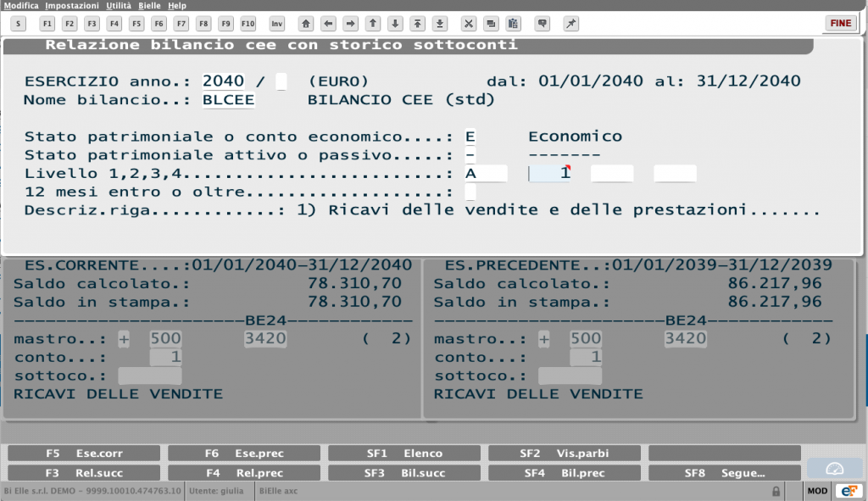This screenshot has width=868, height=501.
Task: Click the down arrow toolbar icon
Action: click(395, 24)
